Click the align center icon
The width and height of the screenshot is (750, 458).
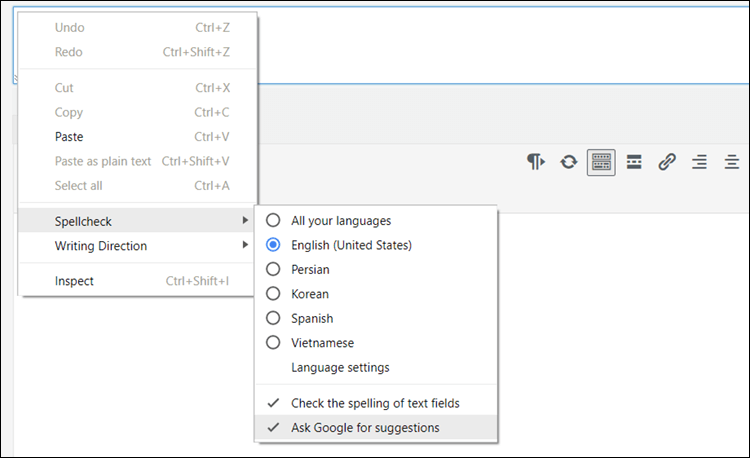[731, 162]
